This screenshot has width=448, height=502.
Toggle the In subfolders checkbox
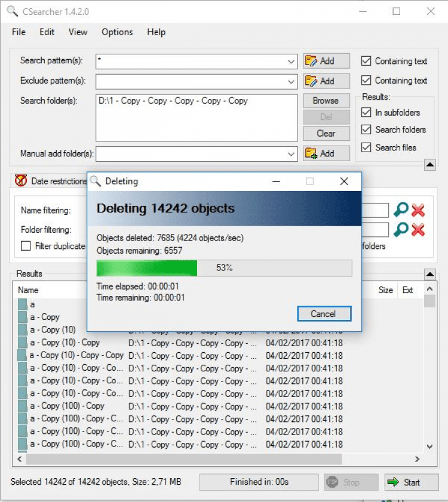pos(366,112)
